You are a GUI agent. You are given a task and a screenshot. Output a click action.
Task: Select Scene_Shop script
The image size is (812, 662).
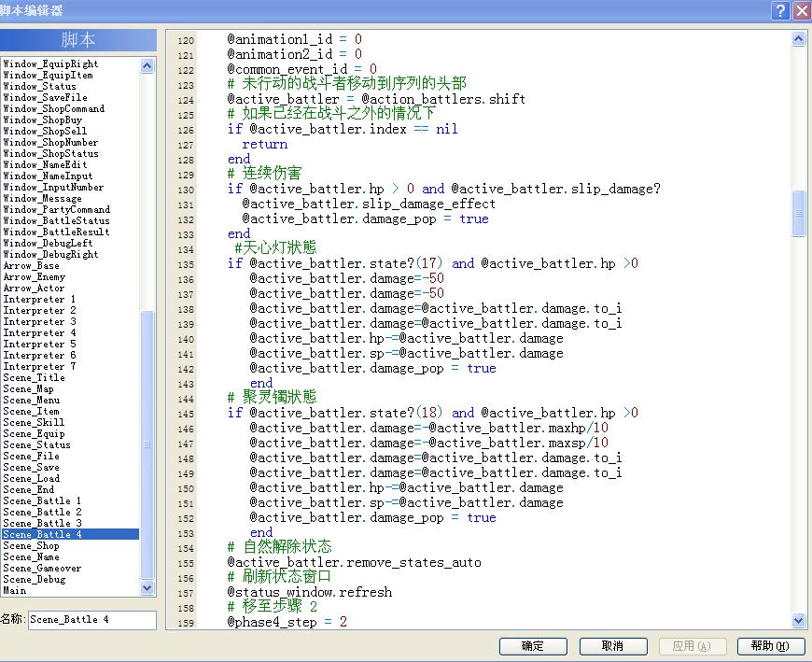31,546
